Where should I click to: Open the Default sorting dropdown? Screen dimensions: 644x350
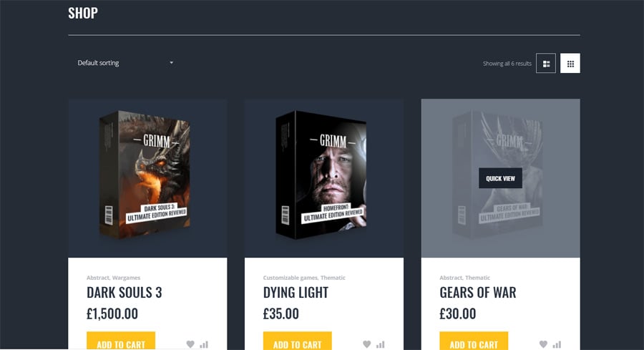point(125,63)
